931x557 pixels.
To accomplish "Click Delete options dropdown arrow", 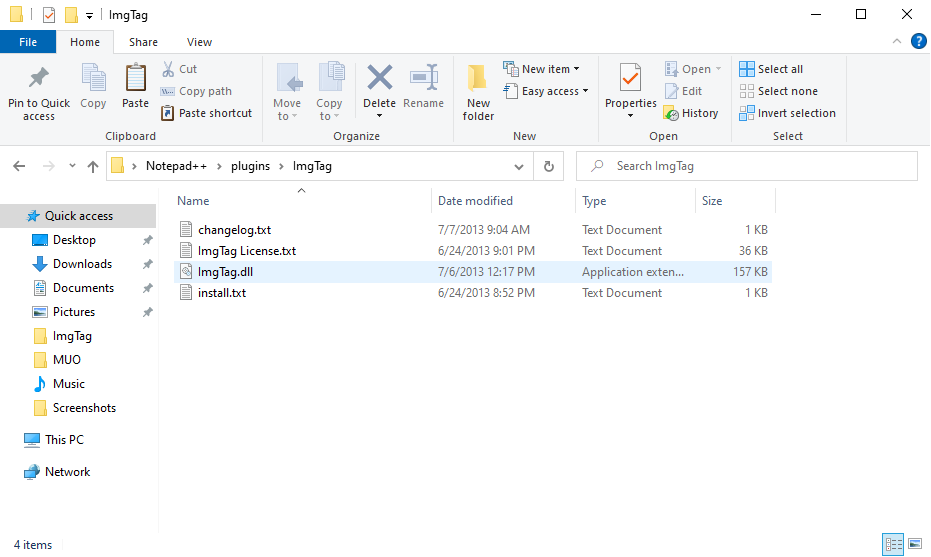I will click(379, 116).
